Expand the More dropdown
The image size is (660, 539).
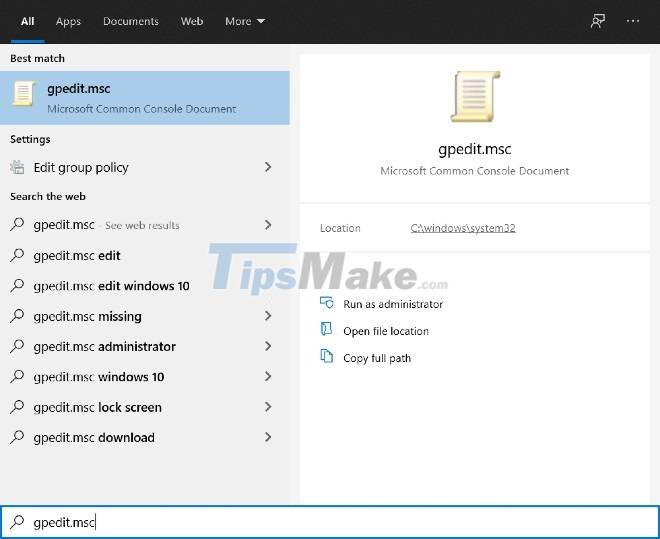(245, 21)
